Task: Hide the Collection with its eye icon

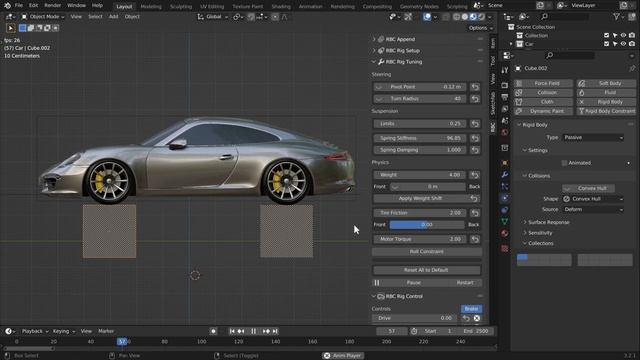Action: point(623,36)
